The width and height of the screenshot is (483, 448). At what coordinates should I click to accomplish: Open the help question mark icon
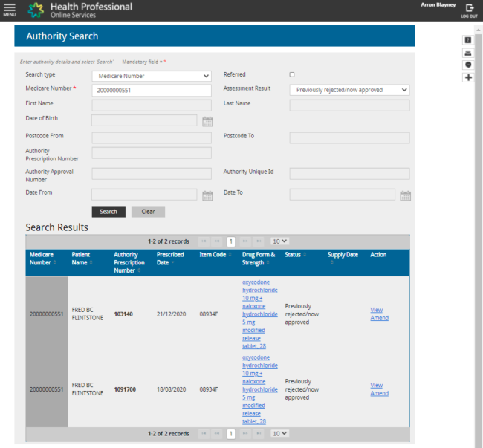pyautogui.click(x=468, y=40)
